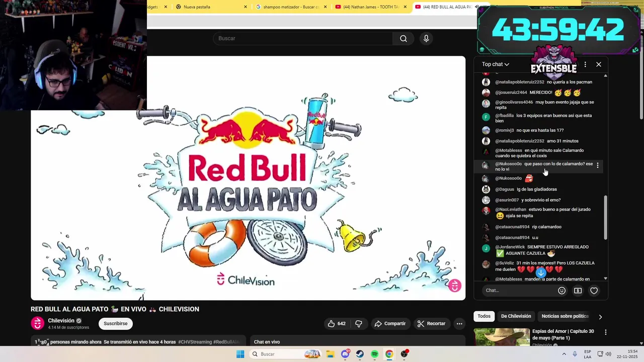Click chat user @romivj3
This screenshot has width=644, height=362.
504,130
